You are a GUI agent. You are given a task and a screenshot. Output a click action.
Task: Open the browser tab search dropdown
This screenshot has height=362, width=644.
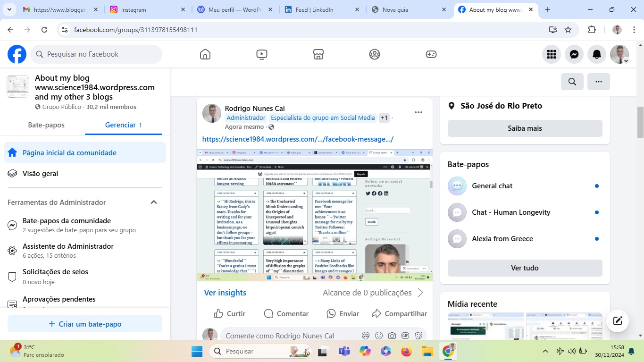[10, 9]
